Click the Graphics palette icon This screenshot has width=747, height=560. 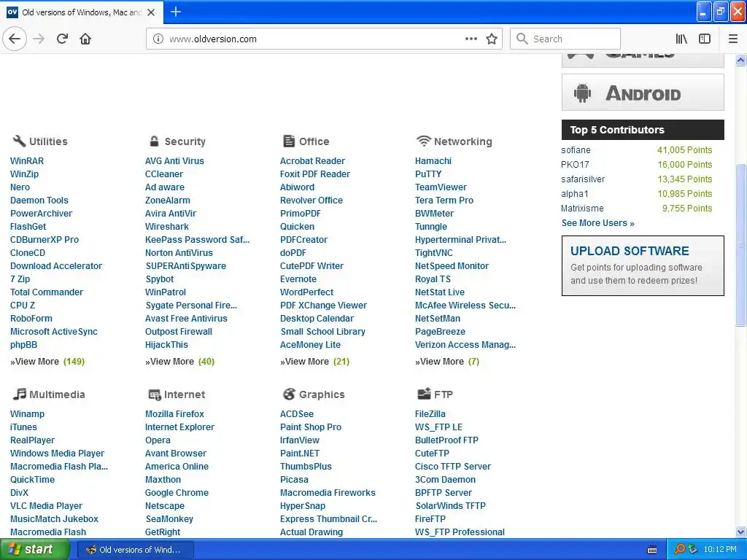coord(289,394)
